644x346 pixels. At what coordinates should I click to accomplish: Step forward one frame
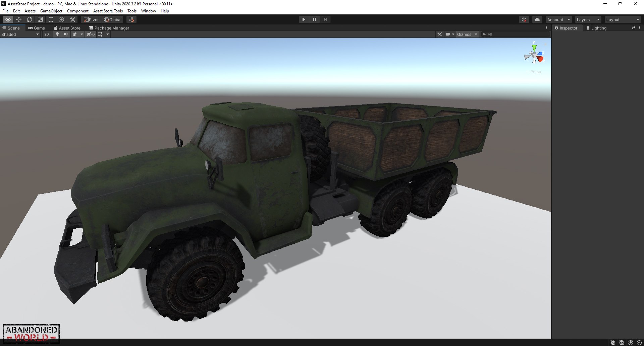click(325, 19)
